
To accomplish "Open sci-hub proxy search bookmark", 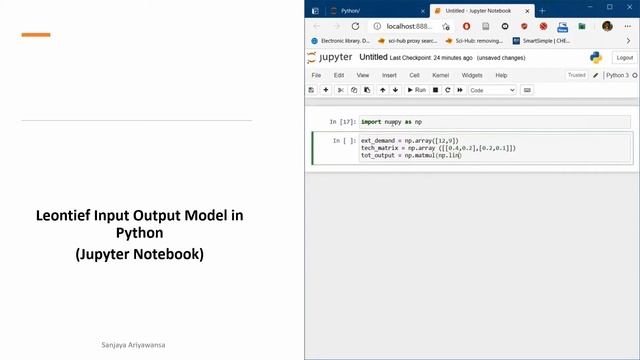I will tap(408, 41).
